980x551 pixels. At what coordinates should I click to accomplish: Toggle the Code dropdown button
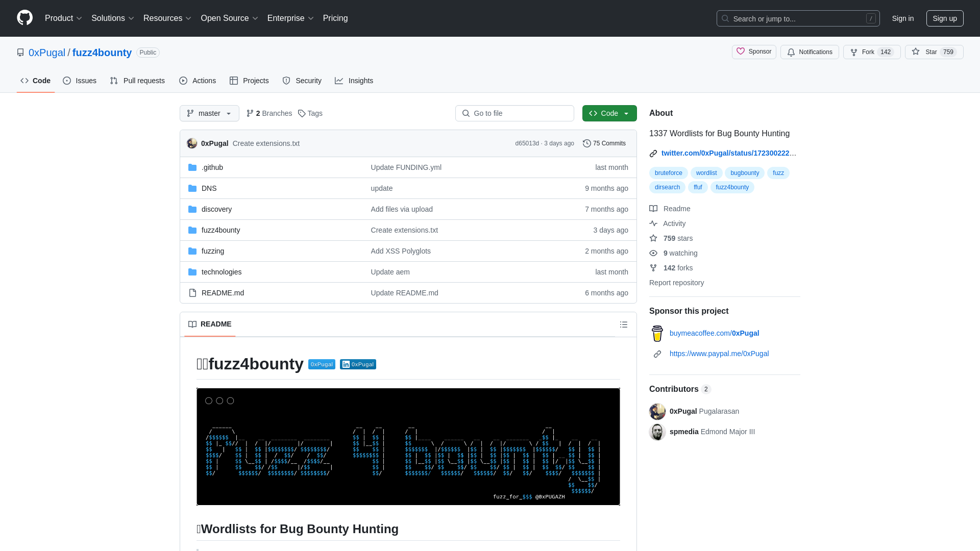pos(608,113)
